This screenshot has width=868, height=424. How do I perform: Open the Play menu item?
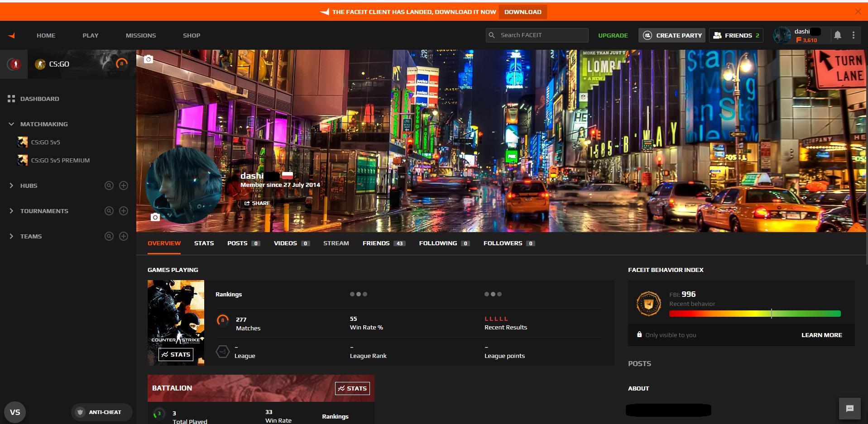pyautogui.click(x=91, y=35)
